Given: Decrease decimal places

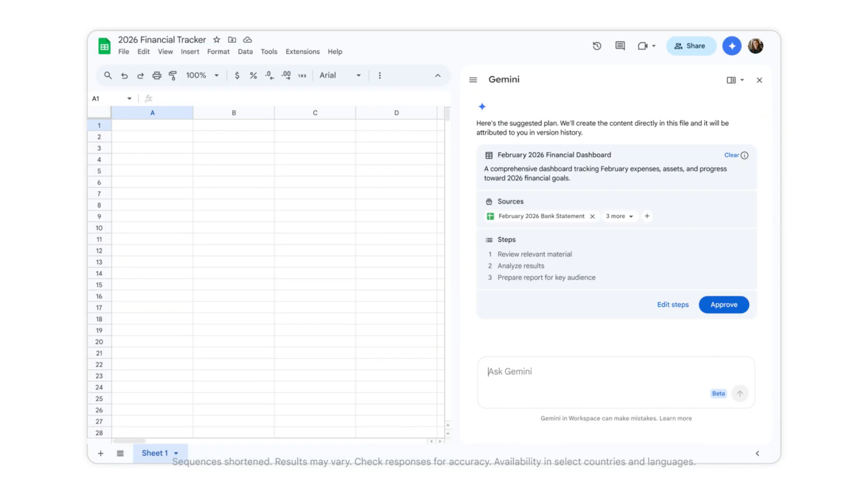Looking at the screenshot, I should pos(269,75).
